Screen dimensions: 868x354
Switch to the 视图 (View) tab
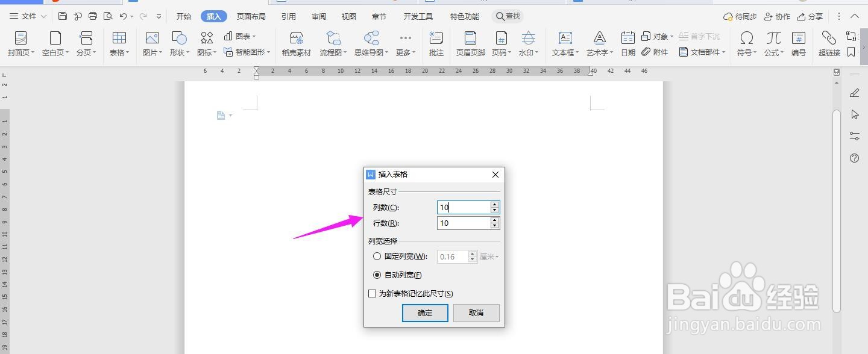pos(349,17)
